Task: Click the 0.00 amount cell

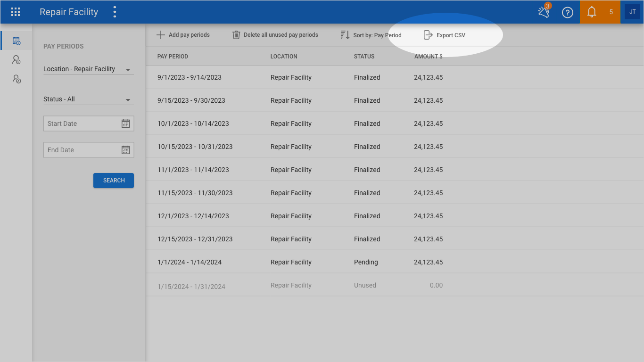Action: click(436, 285)
